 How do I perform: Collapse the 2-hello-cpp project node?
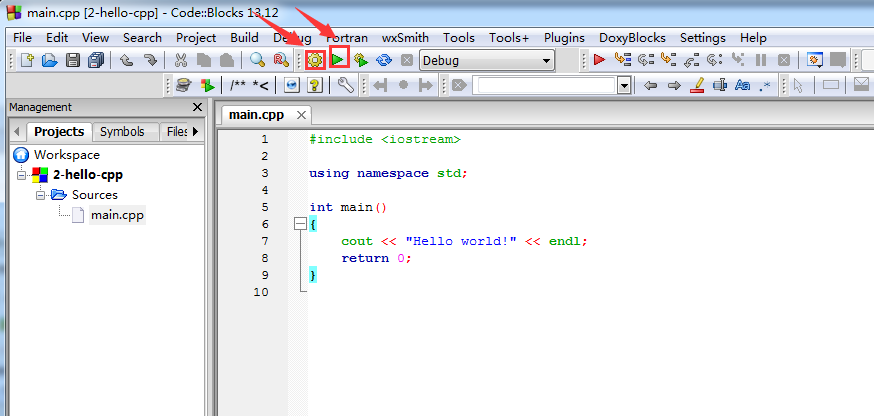(x=22, y=175)
